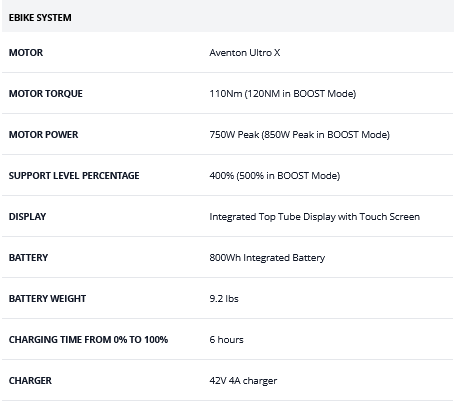Click the 42V 4A charger value
The image size is (458, 404).
click(x=243, y=381)
